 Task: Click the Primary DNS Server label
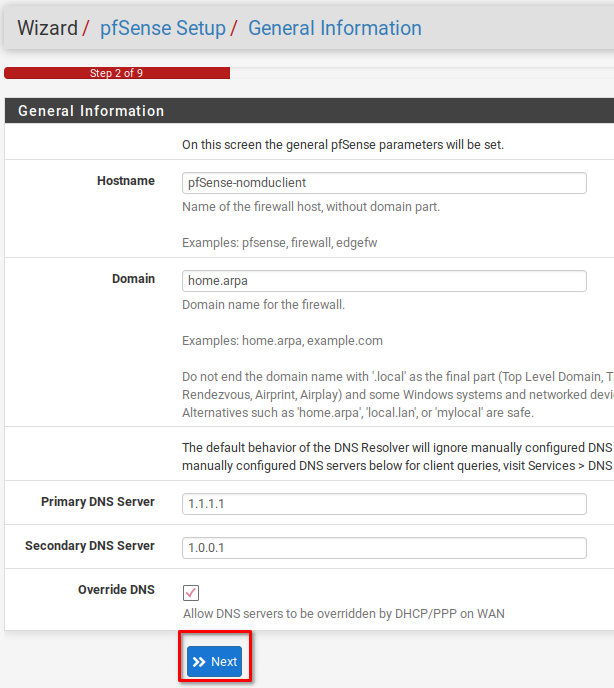[98, 502]
